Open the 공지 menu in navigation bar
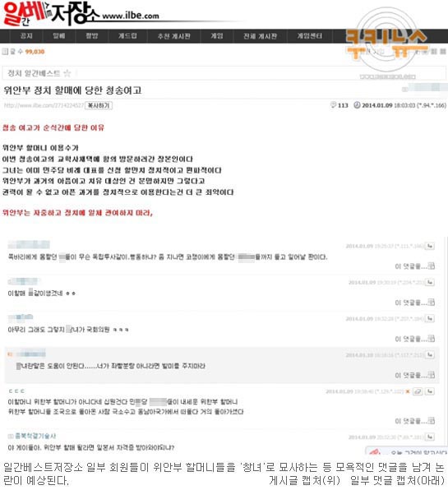This screenshot has height=490, width=448. tap(26, 36)
